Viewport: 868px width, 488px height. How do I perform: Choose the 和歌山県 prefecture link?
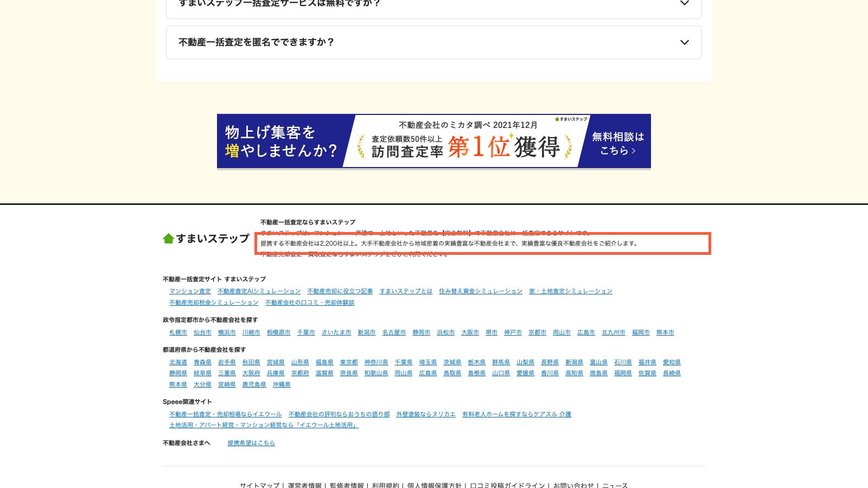point(376,373)
